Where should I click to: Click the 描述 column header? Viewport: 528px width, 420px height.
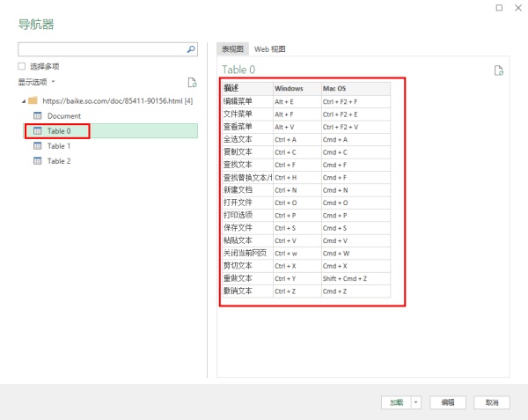click(247, 88)
